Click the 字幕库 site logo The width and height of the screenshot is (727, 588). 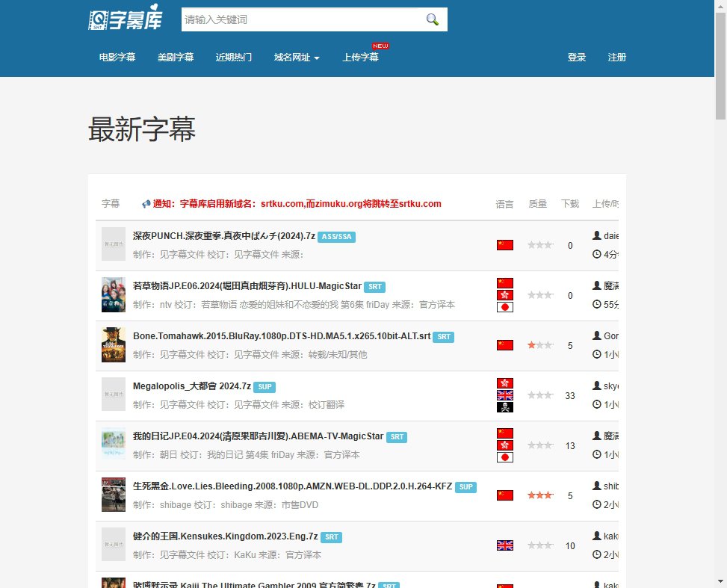tap(125, 20)
